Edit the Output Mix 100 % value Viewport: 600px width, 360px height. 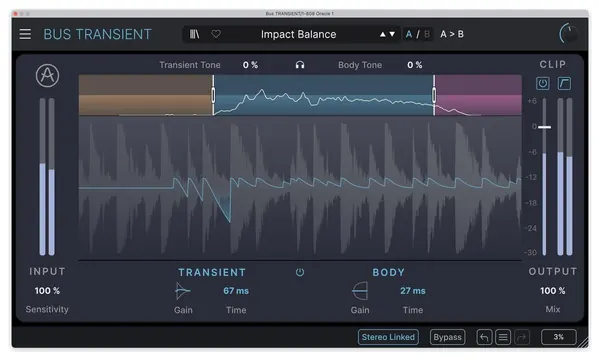point(553,291)
